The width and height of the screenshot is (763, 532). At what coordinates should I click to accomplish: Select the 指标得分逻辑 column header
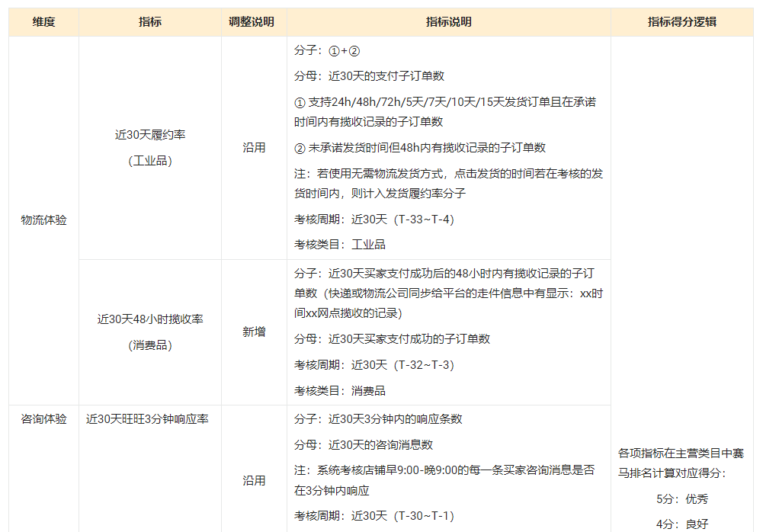[681, 22]
